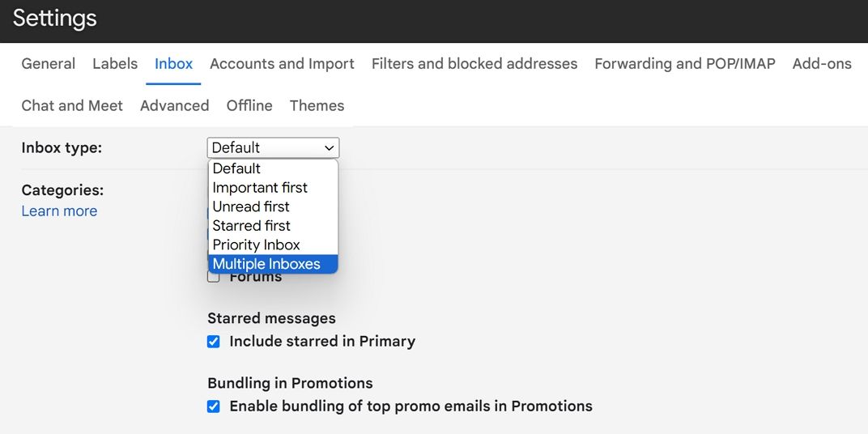The height and width of the screenshot is (434, 868).
Task: Open the Advanced settings tab
Action: tap(174, 106)
